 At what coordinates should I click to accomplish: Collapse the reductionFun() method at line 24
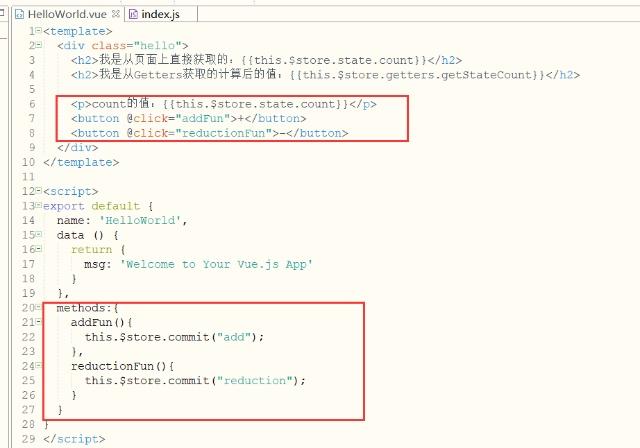pos(38,365)
